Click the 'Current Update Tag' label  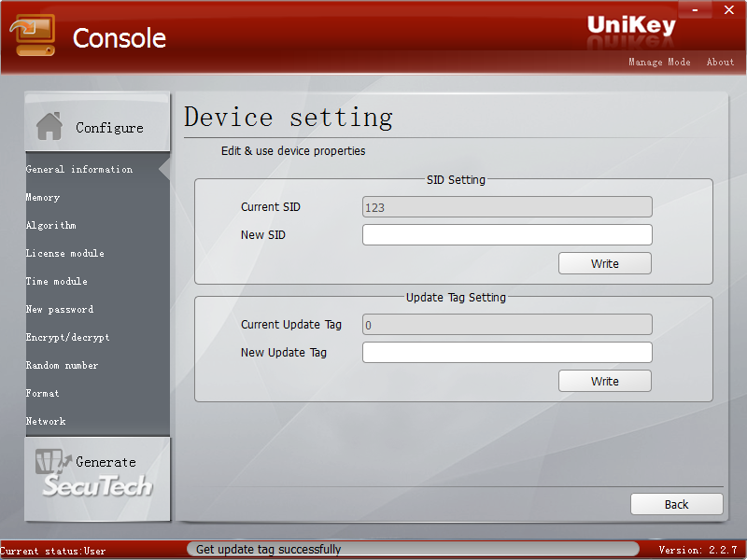pos(291,324)
